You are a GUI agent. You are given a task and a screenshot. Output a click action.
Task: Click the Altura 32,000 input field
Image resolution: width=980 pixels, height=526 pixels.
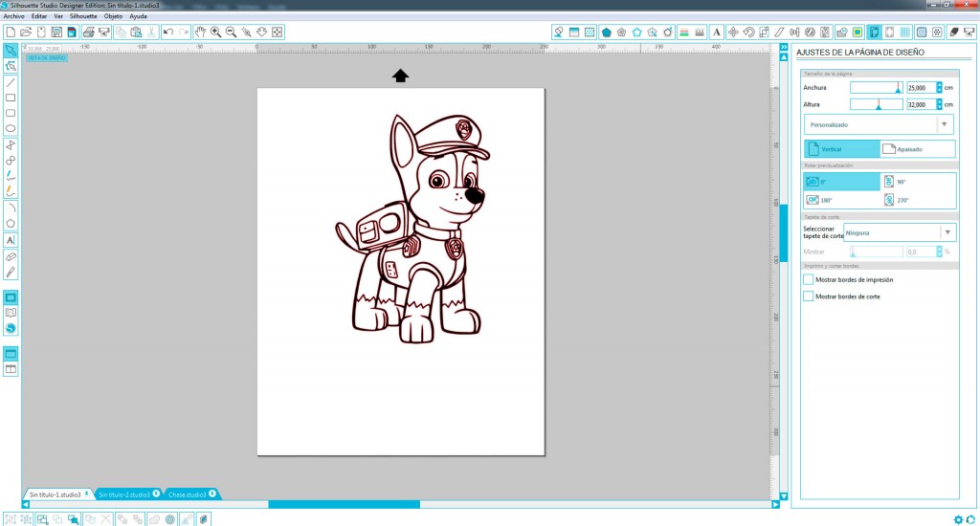point(922,104)
